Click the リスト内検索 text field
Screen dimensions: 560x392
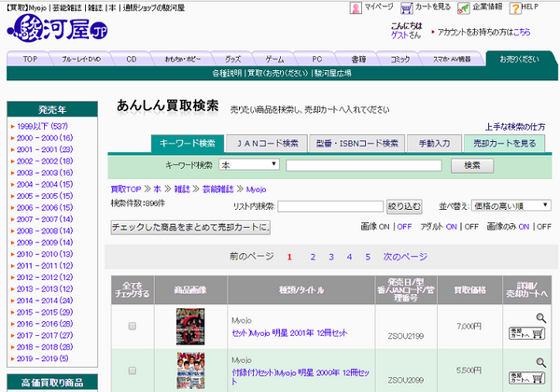point(330,206)
